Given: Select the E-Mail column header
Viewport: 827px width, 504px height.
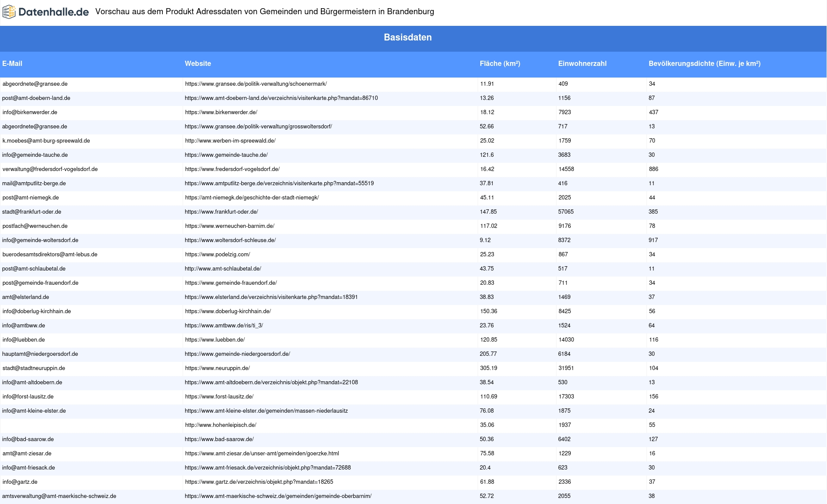Looking at the screenshot, I should (x=12, y=64).
